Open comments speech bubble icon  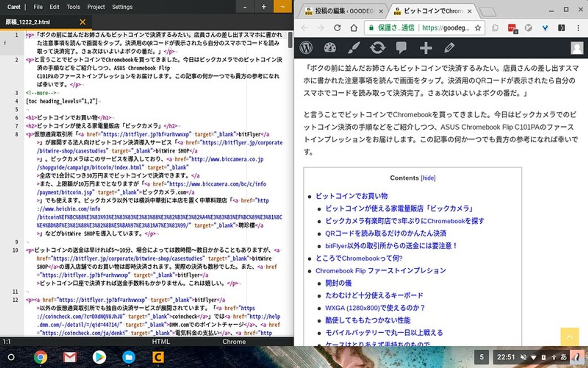401,48
